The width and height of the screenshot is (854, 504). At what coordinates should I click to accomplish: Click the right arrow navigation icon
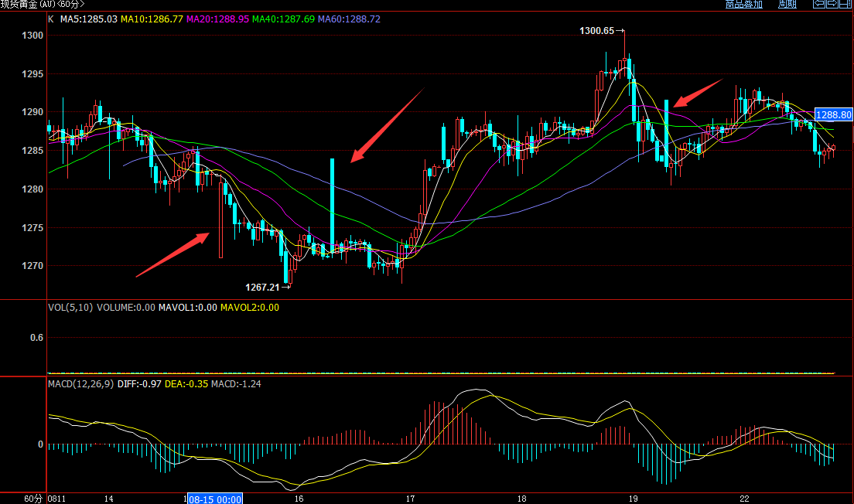(x=832, y=4)
